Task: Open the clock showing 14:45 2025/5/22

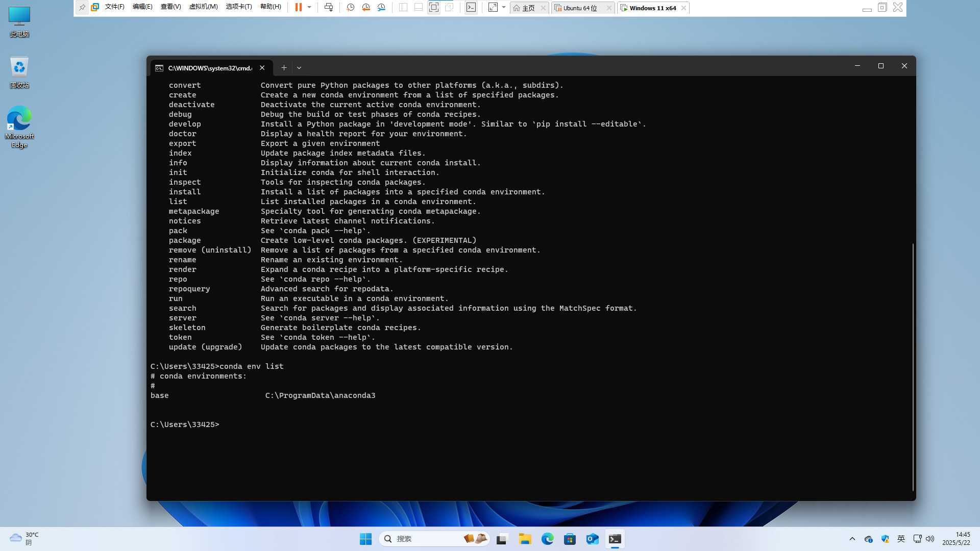Action: coord(957,539)
